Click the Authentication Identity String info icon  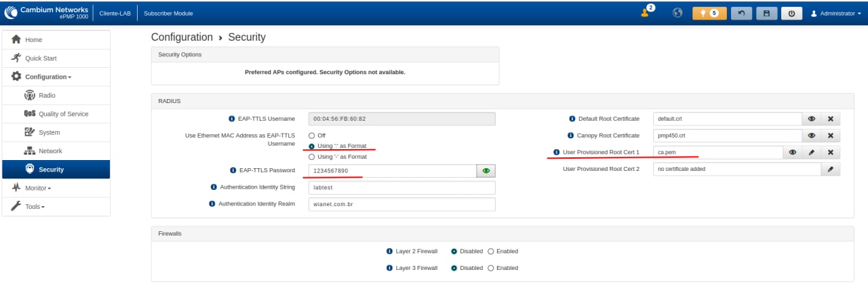tap(214, 187)
